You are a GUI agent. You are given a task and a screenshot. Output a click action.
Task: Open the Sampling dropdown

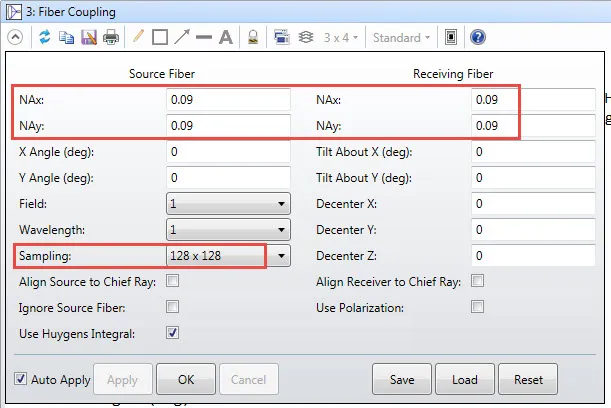[x=280, y=257]
